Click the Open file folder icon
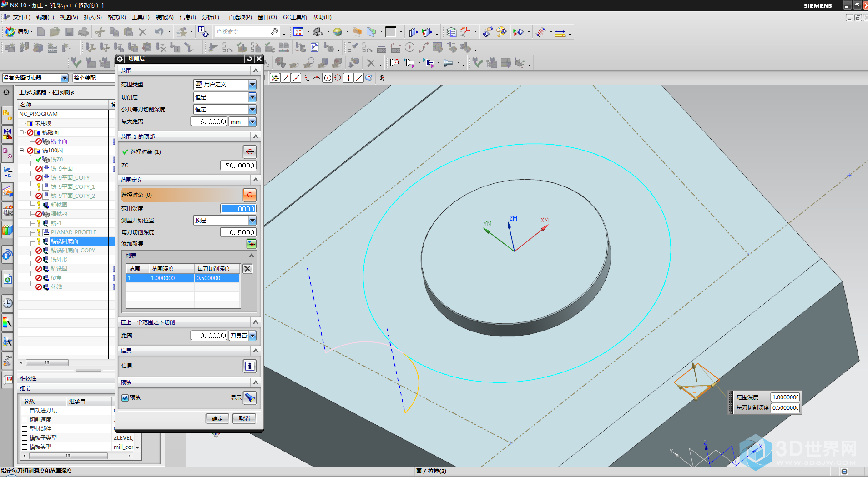The width and height of the screenshot is (868, 477). point(55,32)
